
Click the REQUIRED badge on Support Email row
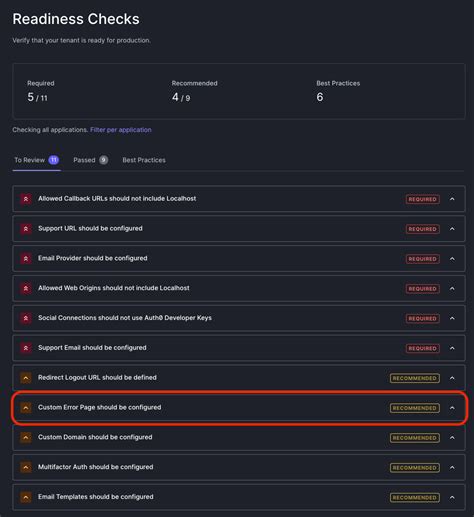(422, 348)
